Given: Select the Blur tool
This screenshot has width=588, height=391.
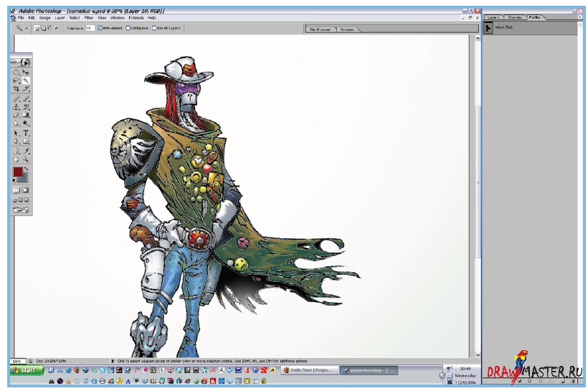Looking at the screenshot, I should click(x=16, y=123).
